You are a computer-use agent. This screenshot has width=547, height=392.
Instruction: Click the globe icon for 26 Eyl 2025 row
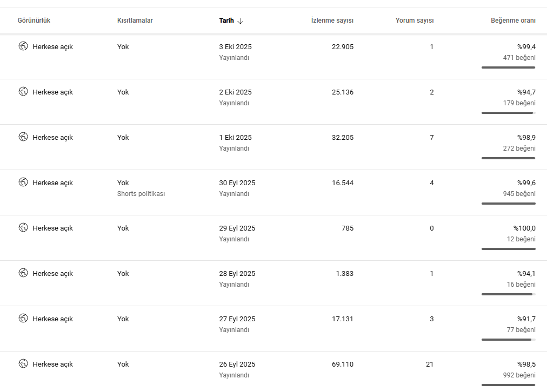23,363
